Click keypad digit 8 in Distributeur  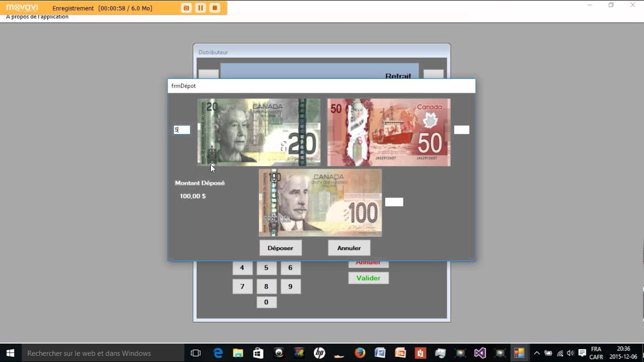pyautogui.click(x=266, y=287)
